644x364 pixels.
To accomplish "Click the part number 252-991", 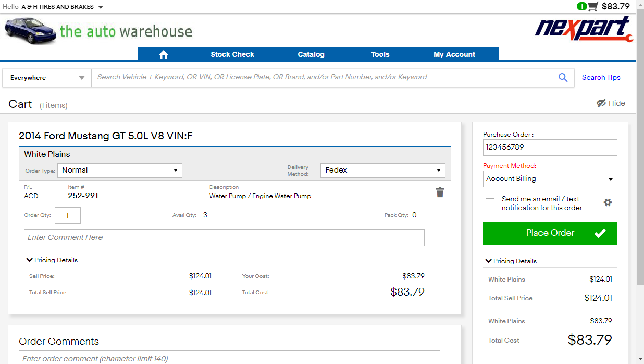I will pyautogui.click(x=83, y=196).
